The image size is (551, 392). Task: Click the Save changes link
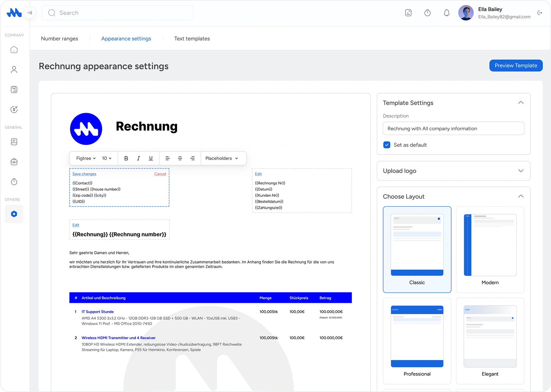point(84,174)
